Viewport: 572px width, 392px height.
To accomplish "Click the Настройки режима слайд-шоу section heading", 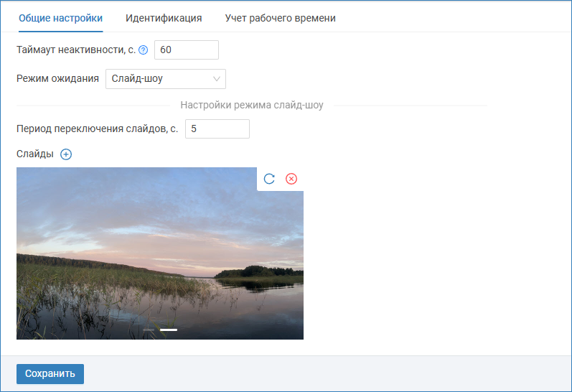I will 251,105.
